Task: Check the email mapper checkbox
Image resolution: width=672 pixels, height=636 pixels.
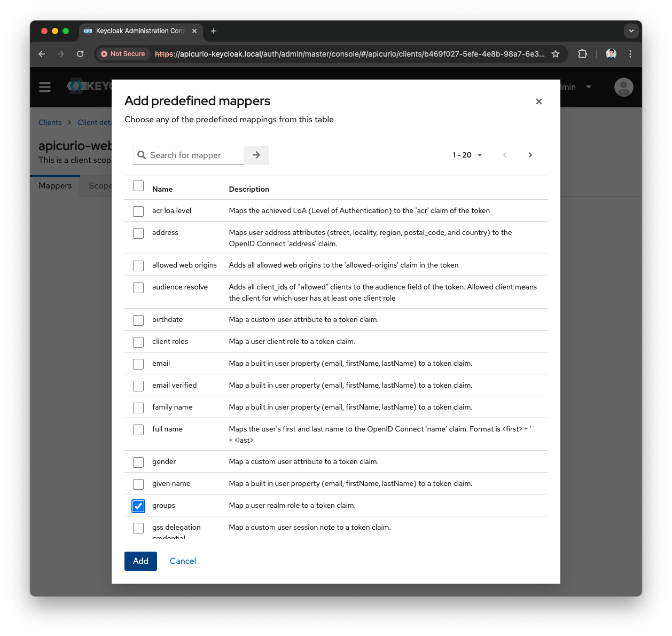Action: [138, 364]
